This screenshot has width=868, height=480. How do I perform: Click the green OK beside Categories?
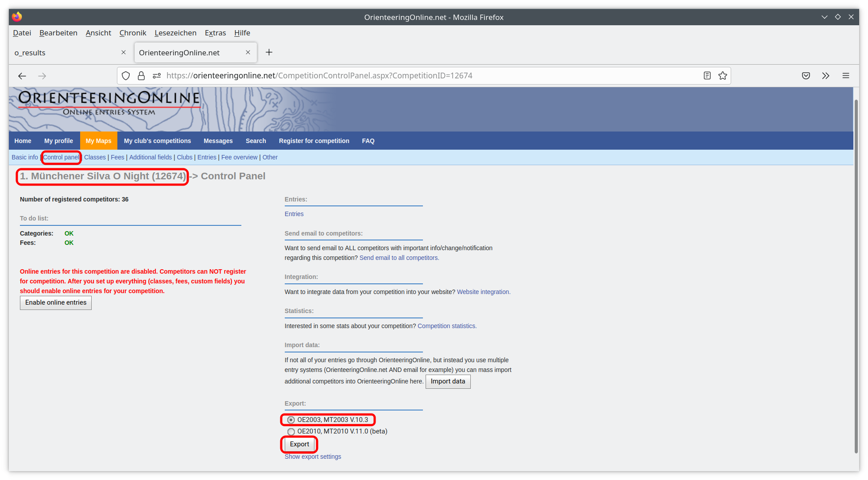[69, 233]
